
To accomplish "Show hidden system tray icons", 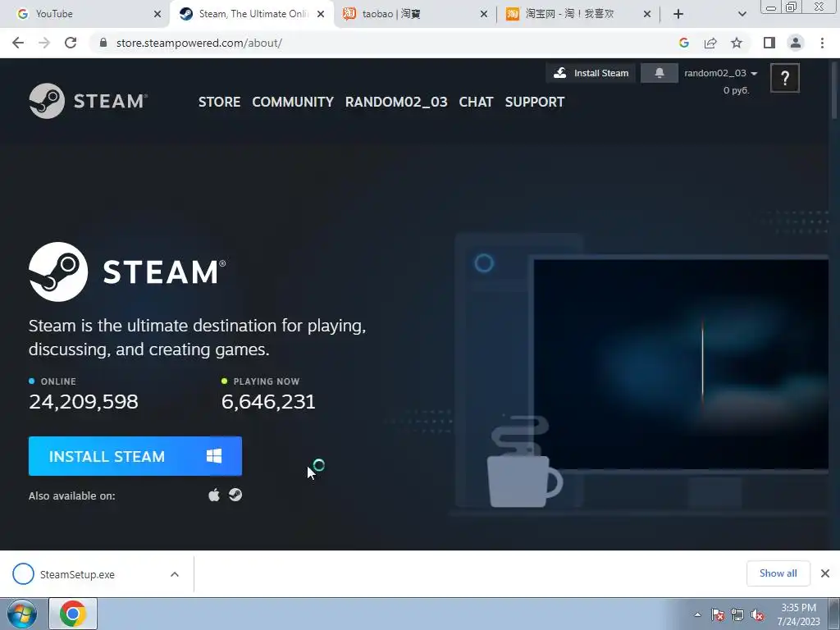I will pyautogui.click(x=697, y=614).
